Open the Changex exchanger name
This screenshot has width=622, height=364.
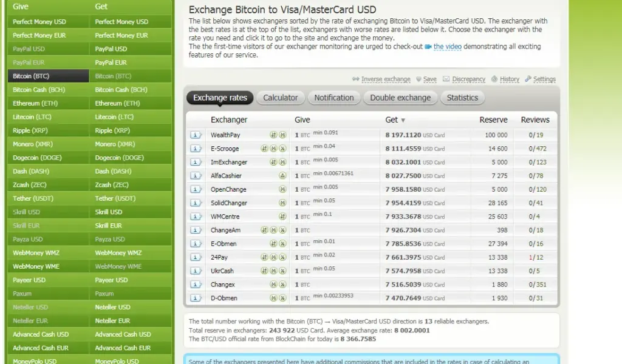222,285
